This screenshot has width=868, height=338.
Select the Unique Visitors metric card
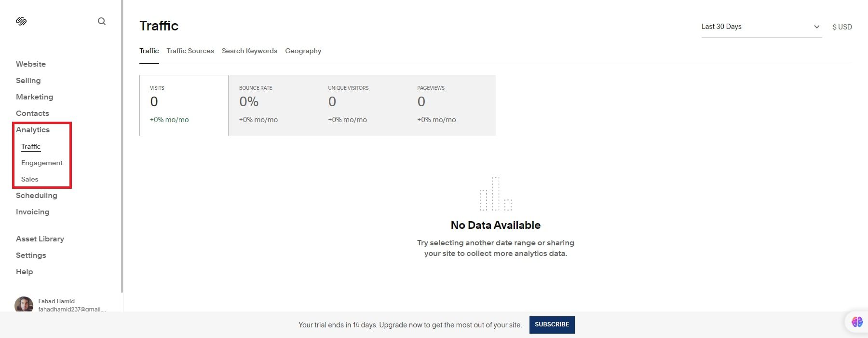point(362,105)
